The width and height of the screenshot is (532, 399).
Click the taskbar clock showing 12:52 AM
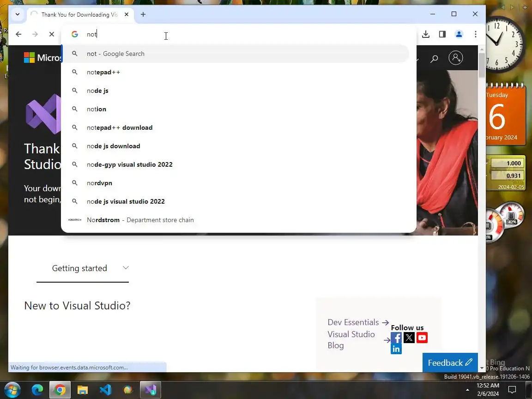488,390
